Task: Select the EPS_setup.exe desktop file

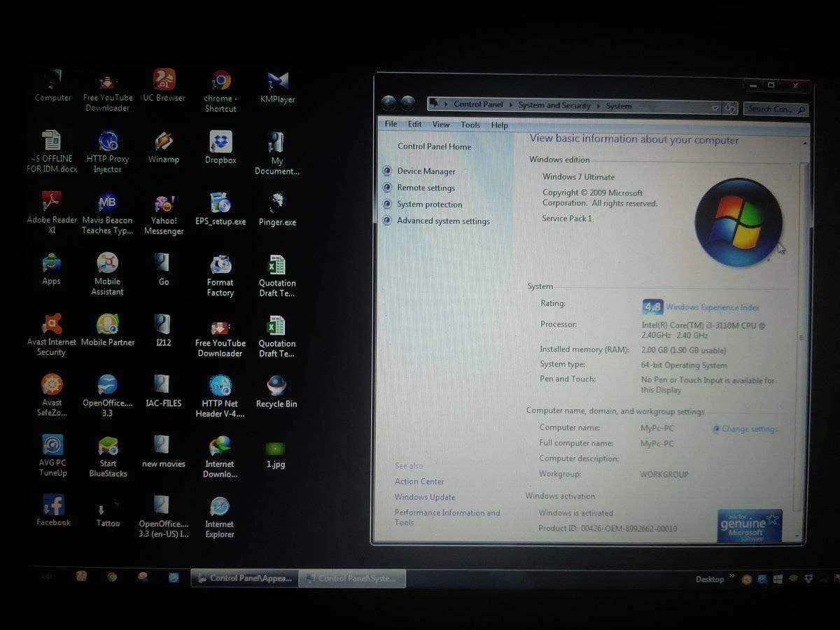Action: point(220,209)
